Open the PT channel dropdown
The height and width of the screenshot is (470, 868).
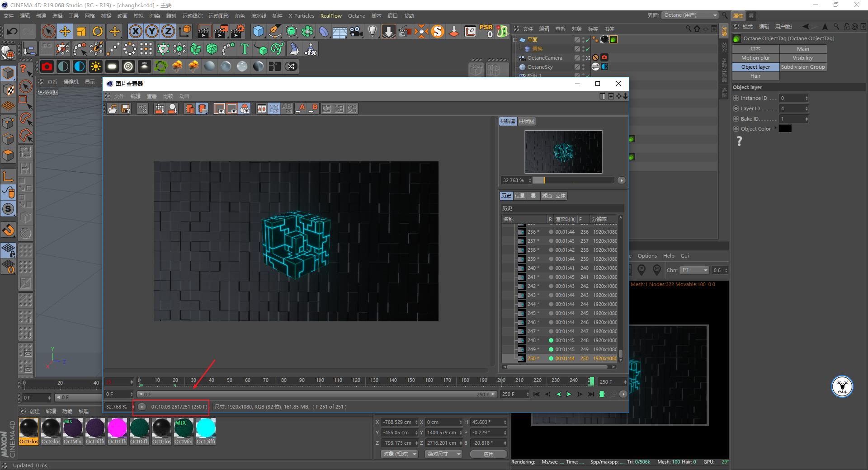(694, 270)
